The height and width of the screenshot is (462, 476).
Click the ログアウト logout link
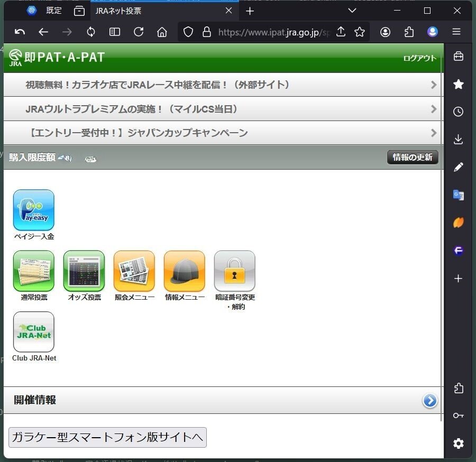coord(419,58)
